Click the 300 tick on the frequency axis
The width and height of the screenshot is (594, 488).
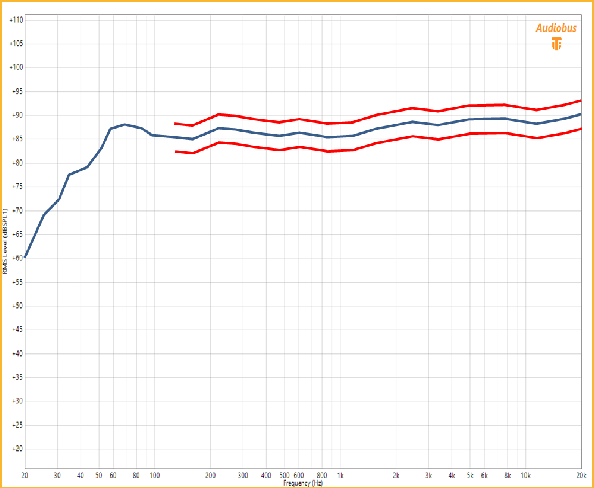click(x=243, y=475)
